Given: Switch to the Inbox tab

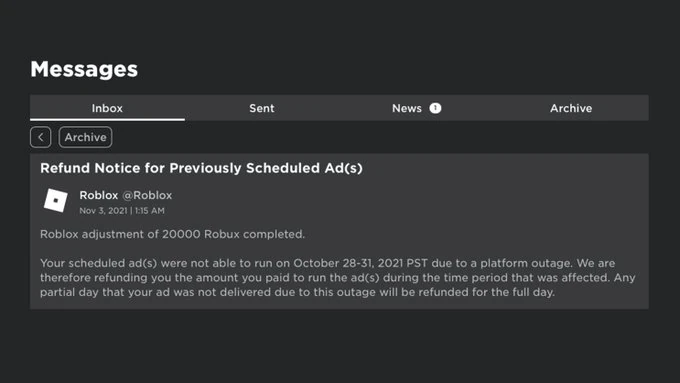Looking at the screenshot, I should (107, 108).
